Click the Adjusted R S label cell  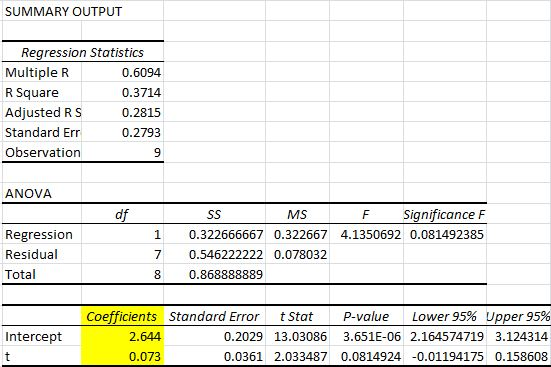coord(43,112)
